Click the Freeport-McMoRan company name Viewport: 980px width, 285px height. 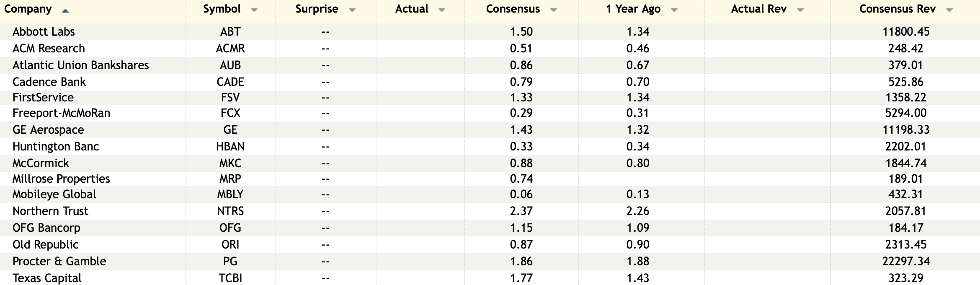click(x=61, y=113)
